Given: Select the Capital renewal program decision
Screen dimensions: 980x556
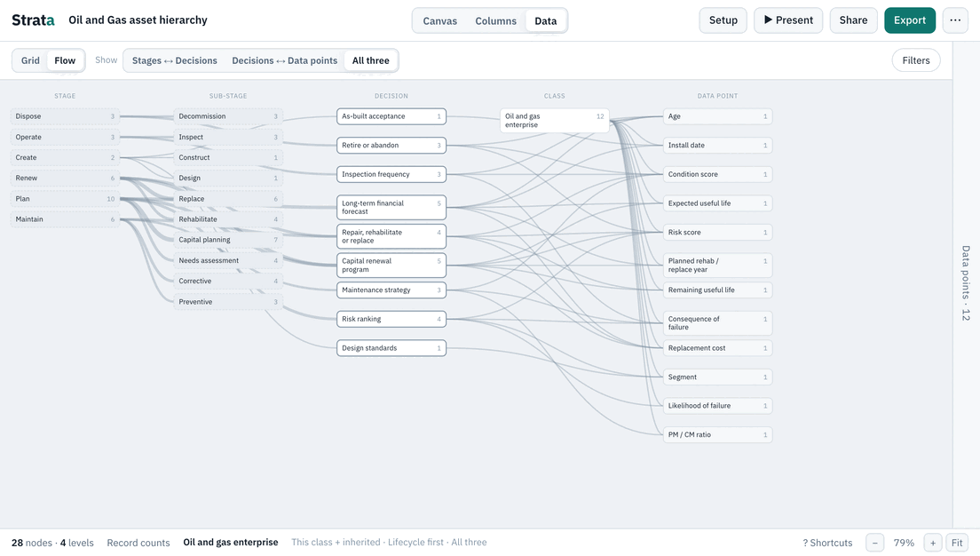Looking at the screenshot, I should (391, 266).
